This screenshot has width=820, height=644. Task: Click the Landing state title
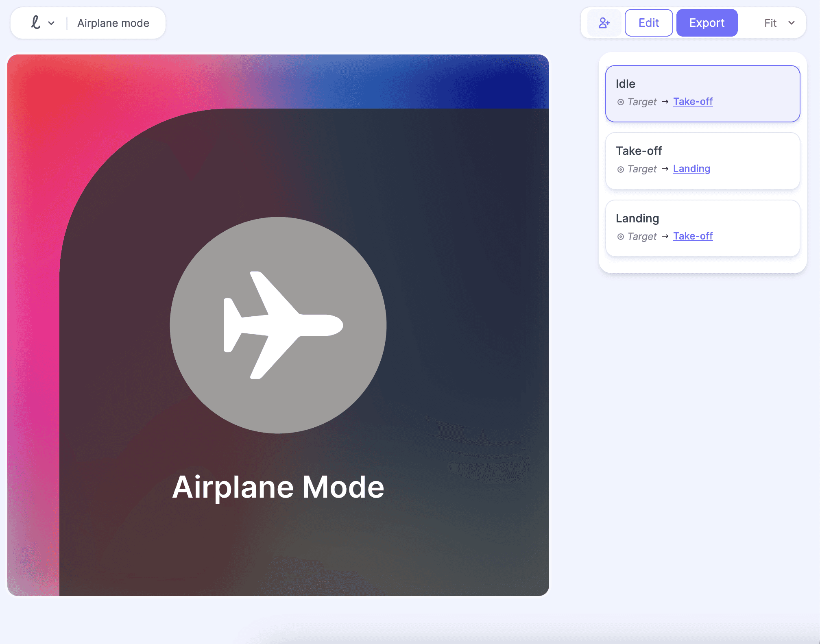(x=637, y=218)
